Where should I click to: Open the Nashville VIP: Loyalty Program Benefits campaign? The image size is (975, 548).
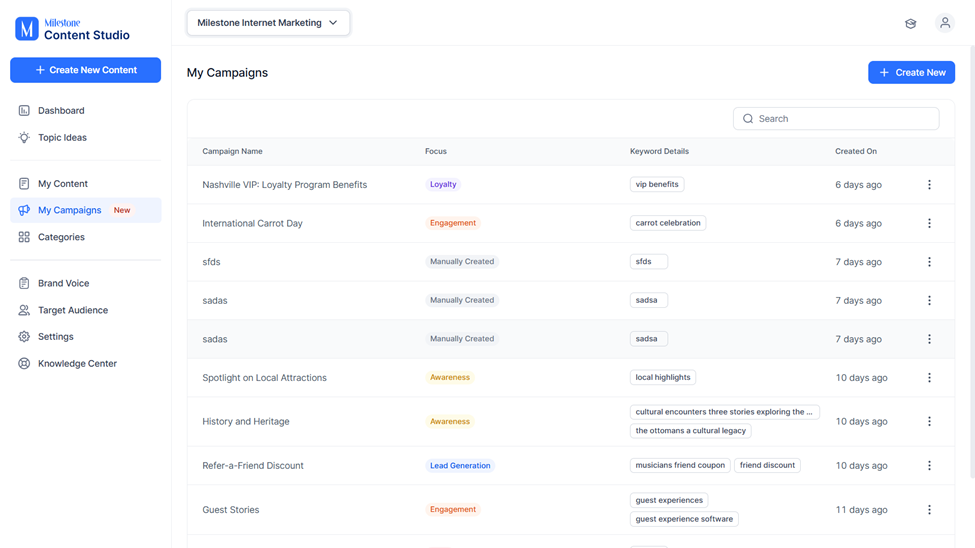(x=285, y=185)
